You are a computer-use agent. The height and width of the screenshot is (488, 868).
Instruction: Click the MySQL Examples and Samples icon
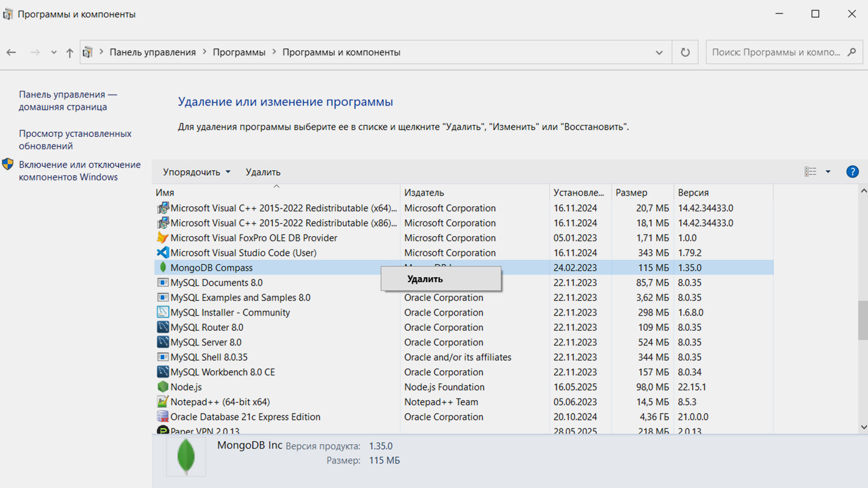coord(163,297)
